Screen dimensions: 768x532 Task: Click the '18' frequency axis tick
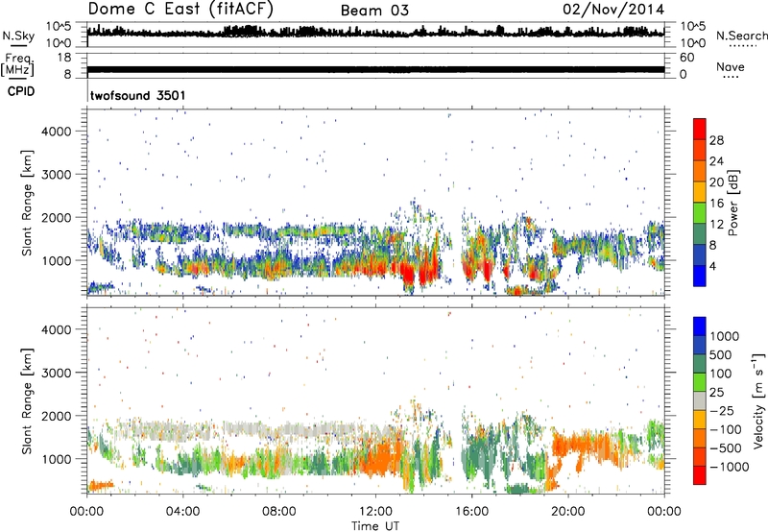[x=64, y=58]
